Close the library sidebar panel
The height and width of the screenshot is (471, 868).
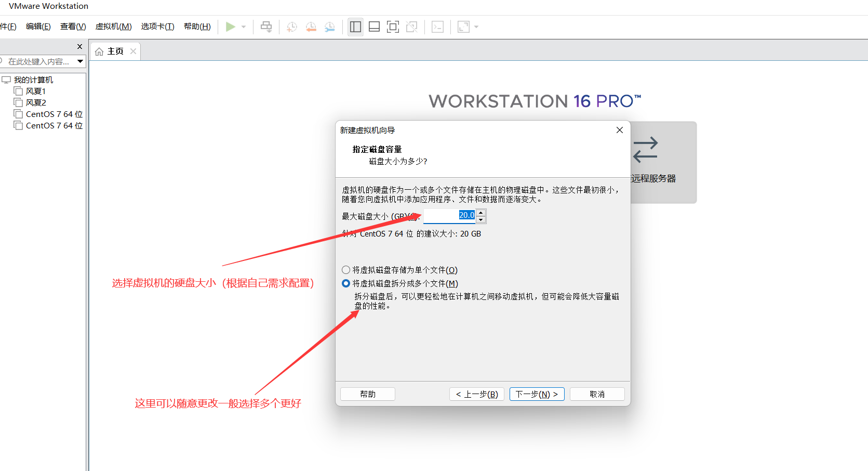(79, 47)
